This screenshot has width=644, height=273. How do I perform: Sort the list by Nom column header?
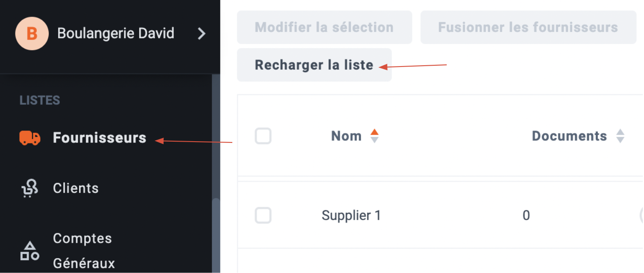[346, 136]
